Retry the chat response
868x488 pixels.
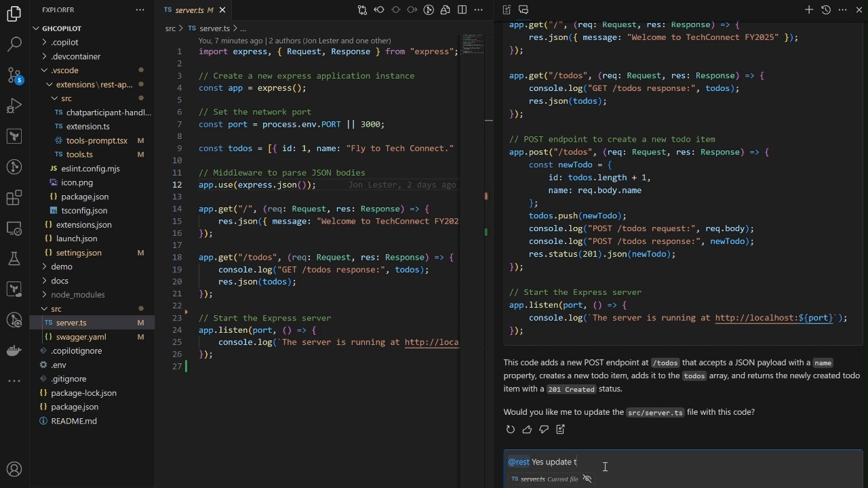point(511,429)
